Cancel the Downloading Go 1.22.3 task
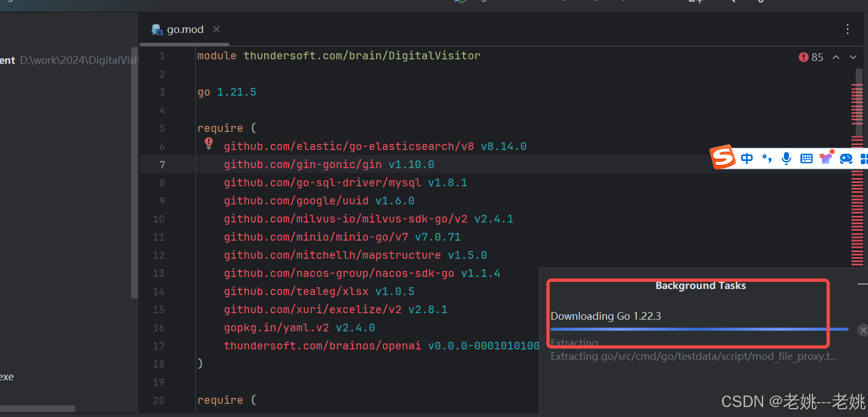Viewport: 868px width, 417px height. [863, 330]
